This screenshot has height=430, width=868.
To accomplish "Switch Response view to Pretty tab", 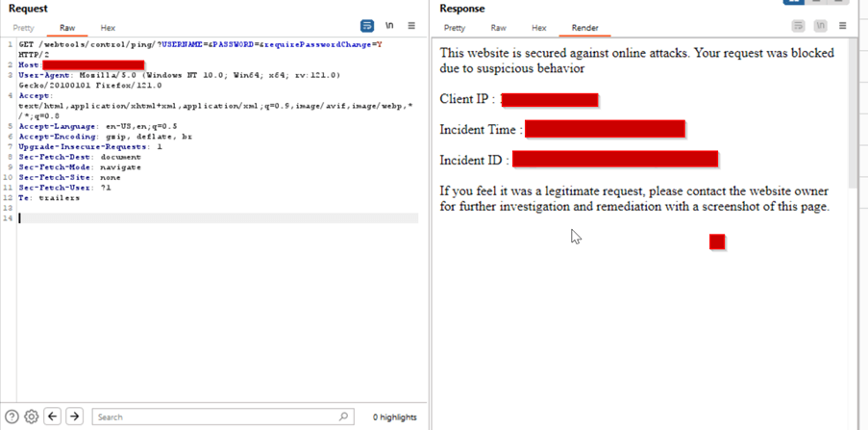I will click(455, 28).
